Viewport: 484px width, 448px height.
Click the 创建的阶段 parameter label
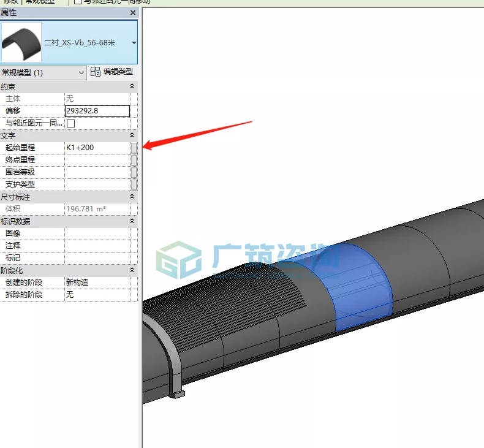[x=24, y=283]
